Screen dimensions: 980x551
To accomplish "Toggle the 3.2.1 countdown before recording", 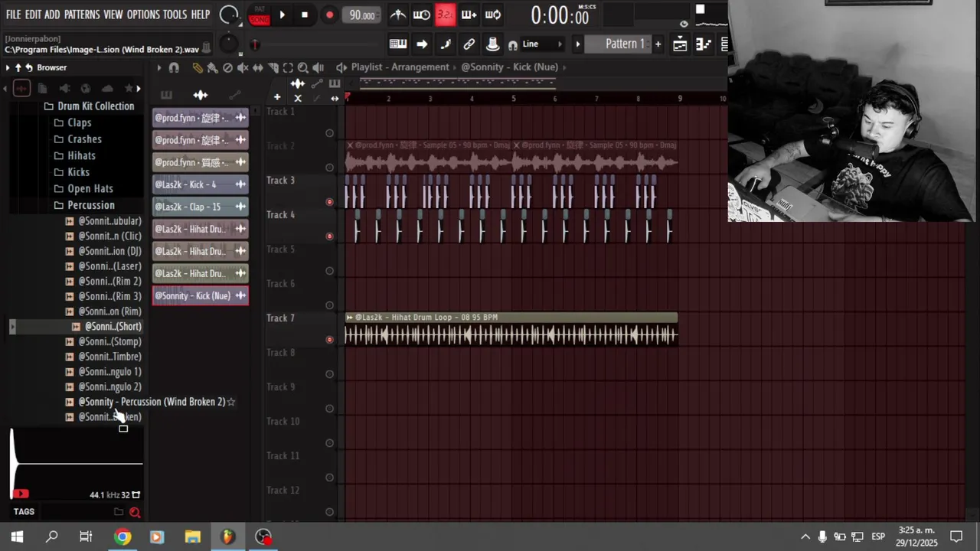I will coord(445,15).
